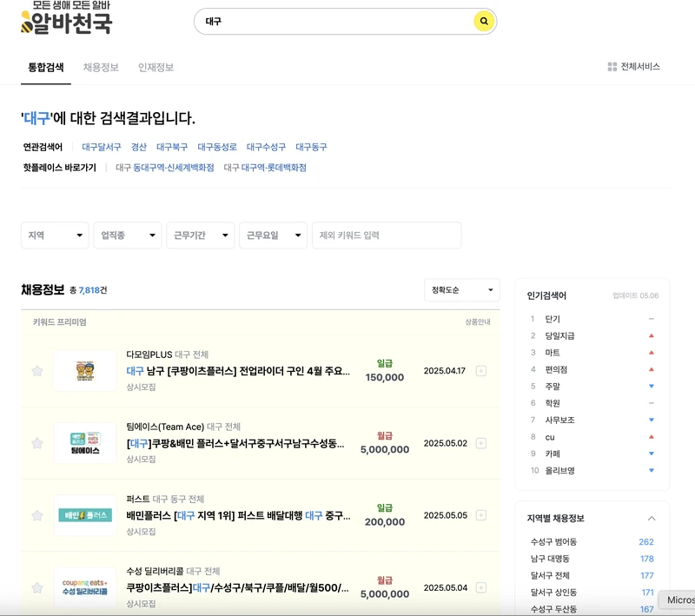Toggle the star bookmark on the 쿠팡이츠플러스 job
The width and height of the screenshot is (695, 616).
click(x=35, y=589)
